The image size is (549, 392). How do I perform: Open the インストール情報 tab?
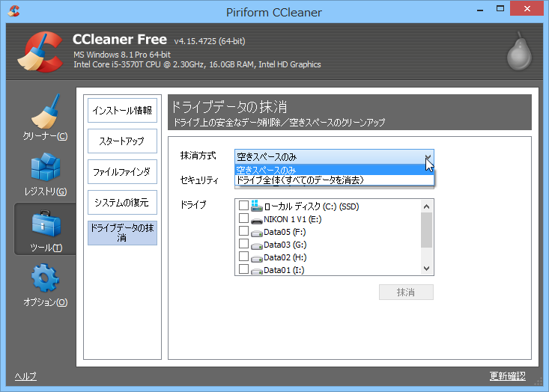[122, 111]
